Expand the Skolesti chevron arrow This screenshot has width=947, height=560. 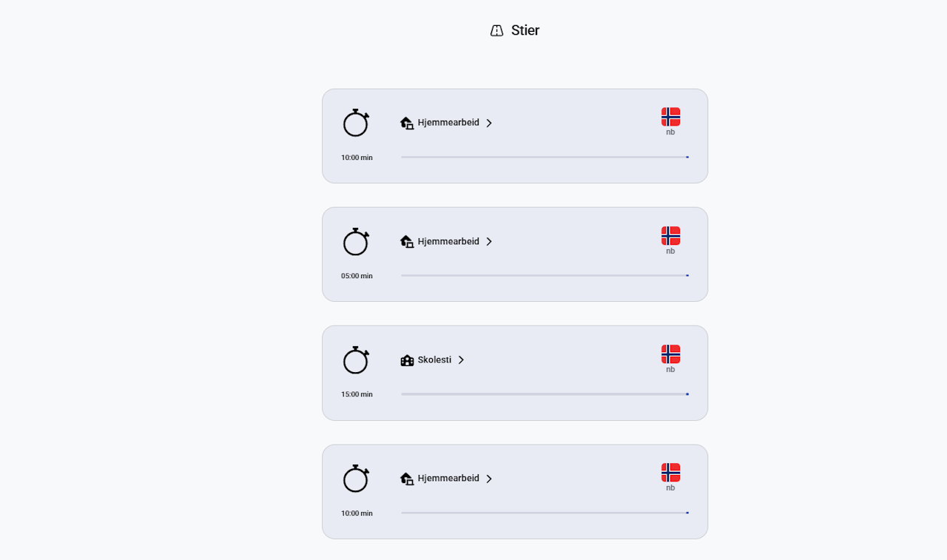point(461,360)
